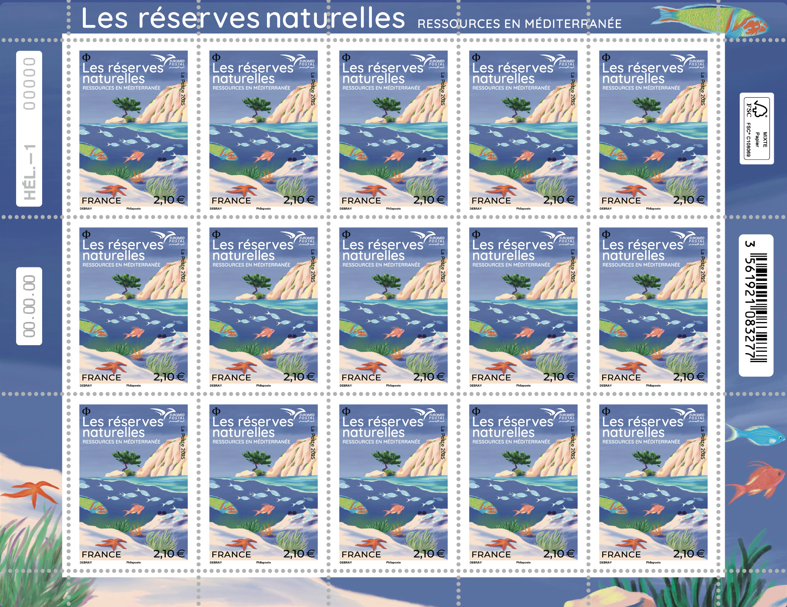
Task: Click the green parrotfish in the top margin
Action: (710, 22)
